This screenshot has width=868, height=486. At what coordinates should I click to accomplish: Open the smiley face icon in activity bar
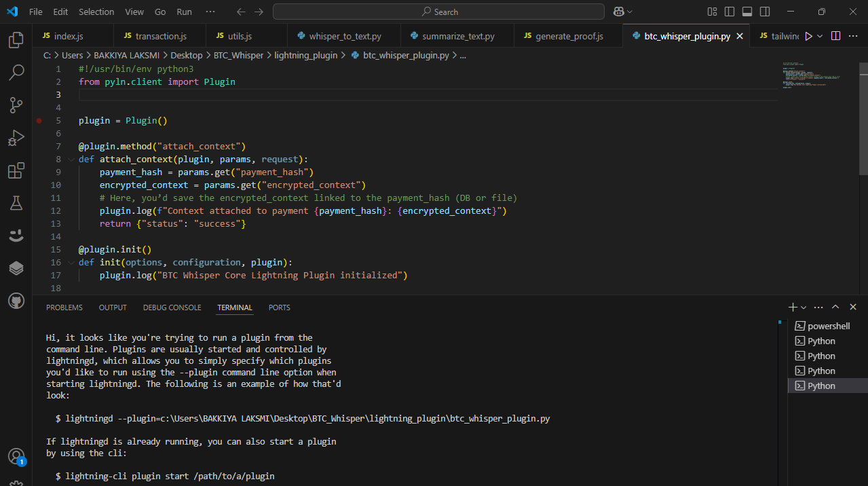[x=16, y=236]
